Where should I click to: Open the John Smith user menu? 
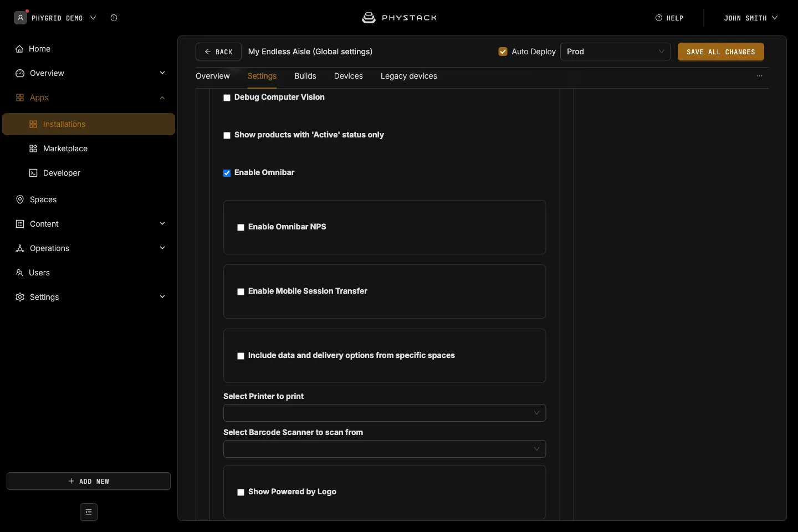click(751, 18)
